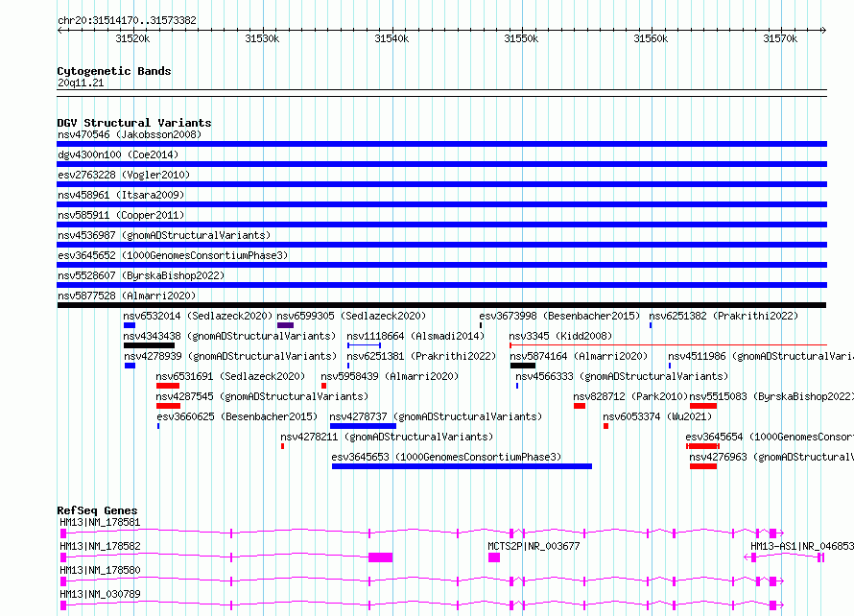Click nsv6251382 (Prakrithi2022) label

[x=724, y=316]
